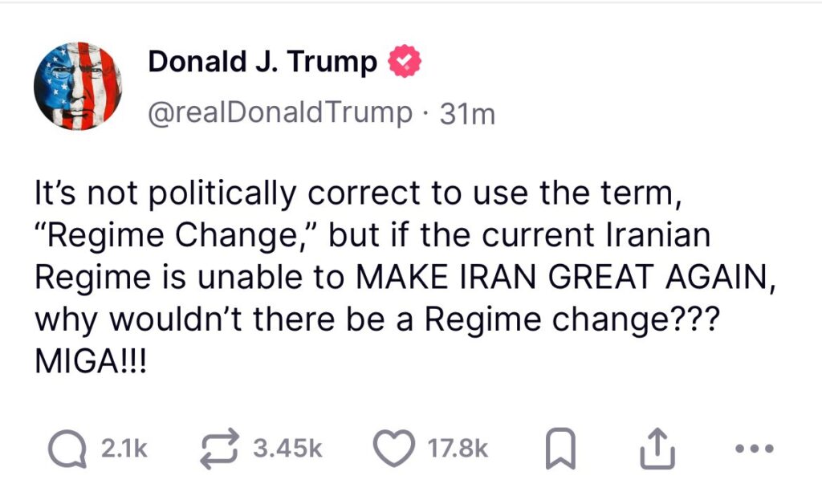View the 3.45k ReTruths count
822x504 pixels.
[287, 449]
